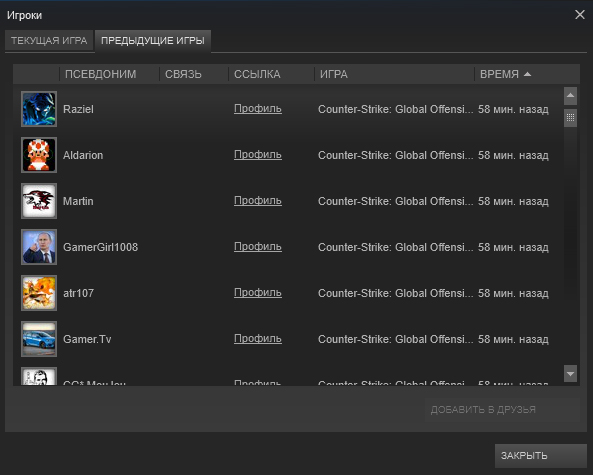Click the scrollbar up arrow
The height and width of the screenshot is (475, 593).
coord(570,96)
